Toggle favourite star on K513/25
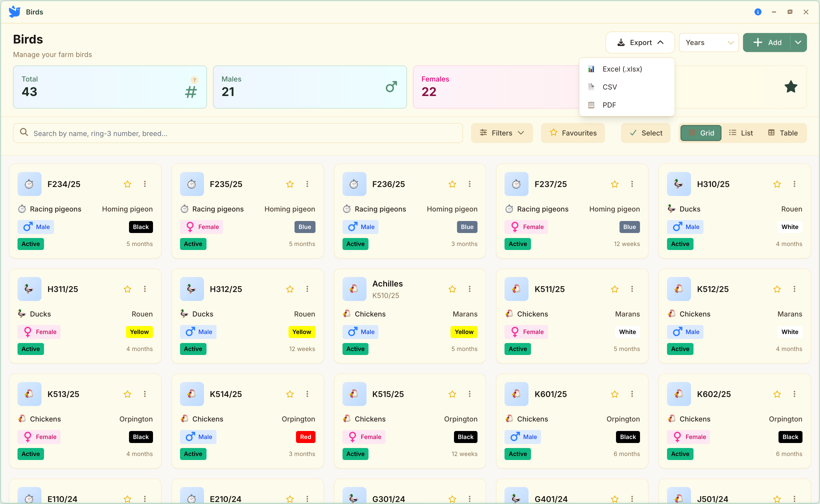The width and height of the screenshot is (820, 504). coord(127,394)
